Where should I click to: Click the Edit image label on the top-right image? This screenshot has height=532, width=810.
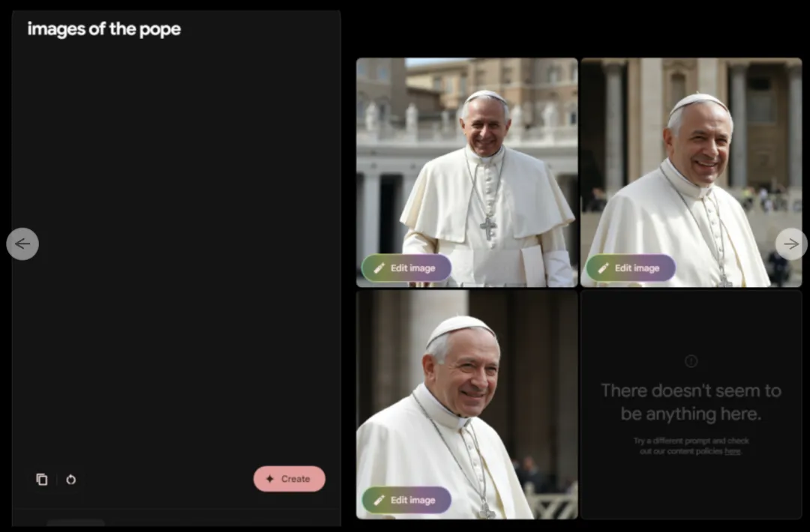[x=637, y=268]
